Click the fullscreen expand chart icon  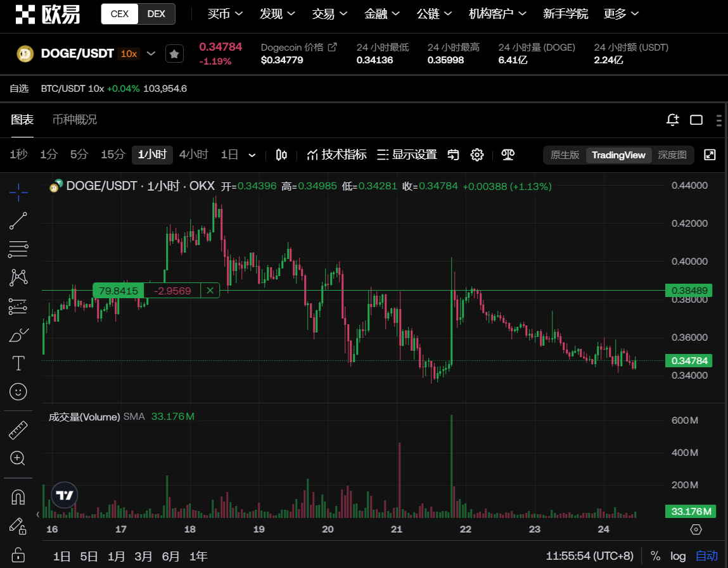pos(710,155)
